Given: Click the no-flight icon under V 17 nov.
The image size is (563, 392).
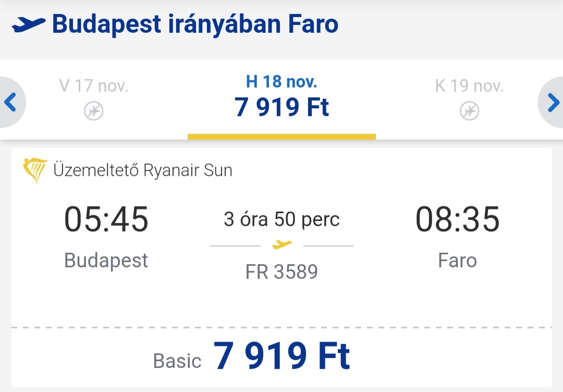Looking at the screenshot, I should pos(94,111).
